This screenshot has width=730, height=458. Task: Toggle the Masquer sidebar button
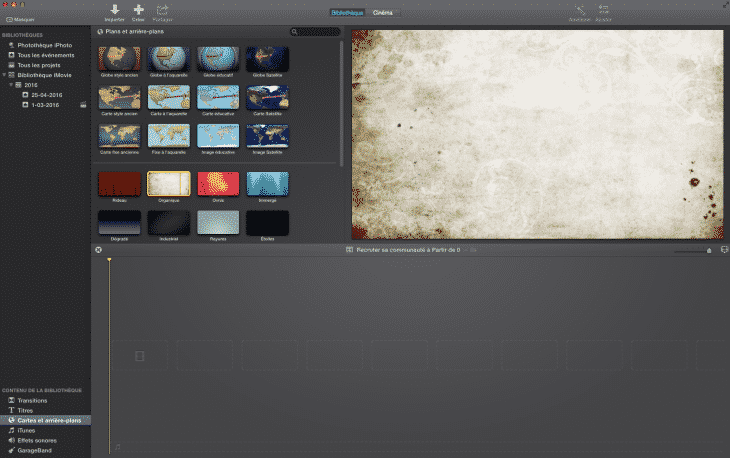[x=18, y=19]
